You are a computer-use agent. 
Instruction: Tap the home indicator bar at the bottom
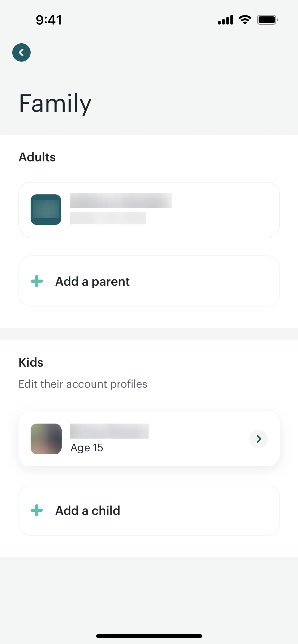149,636
